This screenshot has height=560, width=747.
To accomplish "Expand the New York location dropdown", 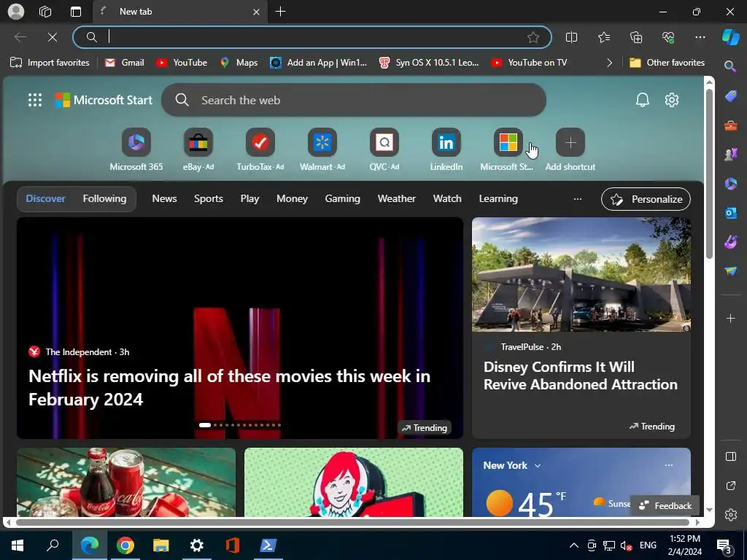I will coord(538,466).
